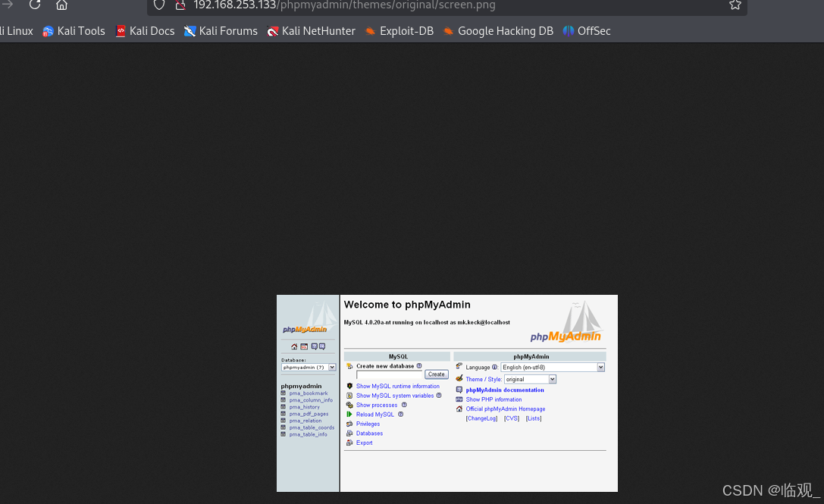The height and width of the screenshot is (504, 824).
Task: Select the pma_bookmark table
Action: point(309,393)
